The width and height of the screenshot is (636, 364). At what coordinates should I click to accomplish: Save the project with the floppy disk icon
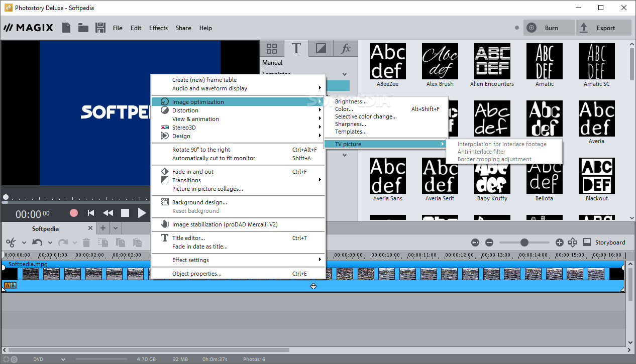click(x=100, y=28)
